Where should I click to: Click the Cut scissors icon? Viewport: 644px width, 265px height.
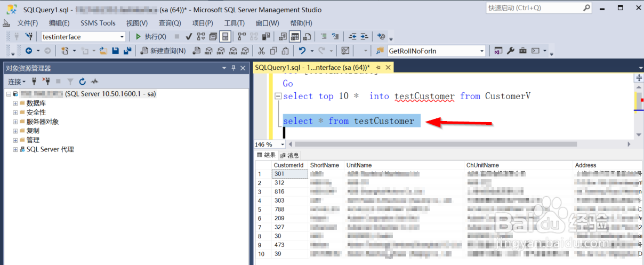pos(261,51)
